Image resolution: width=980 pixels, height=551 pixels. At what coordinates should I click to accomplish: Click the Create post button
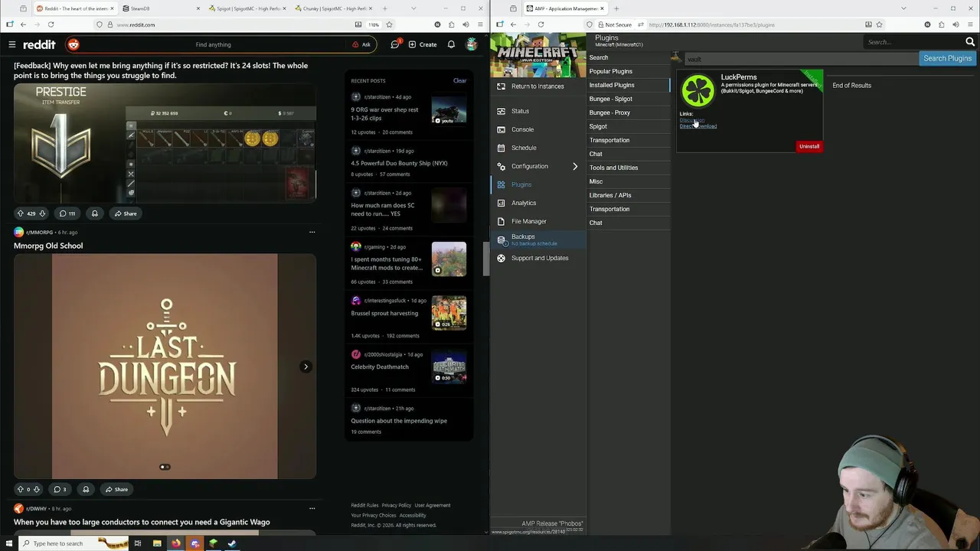(423, 44)
